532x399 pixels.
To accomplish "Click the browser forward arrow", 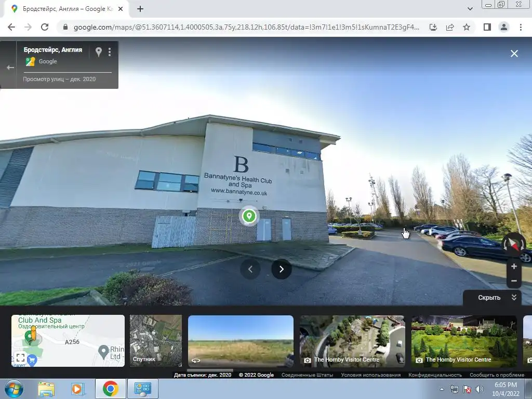I will click(x=28, y=27).
